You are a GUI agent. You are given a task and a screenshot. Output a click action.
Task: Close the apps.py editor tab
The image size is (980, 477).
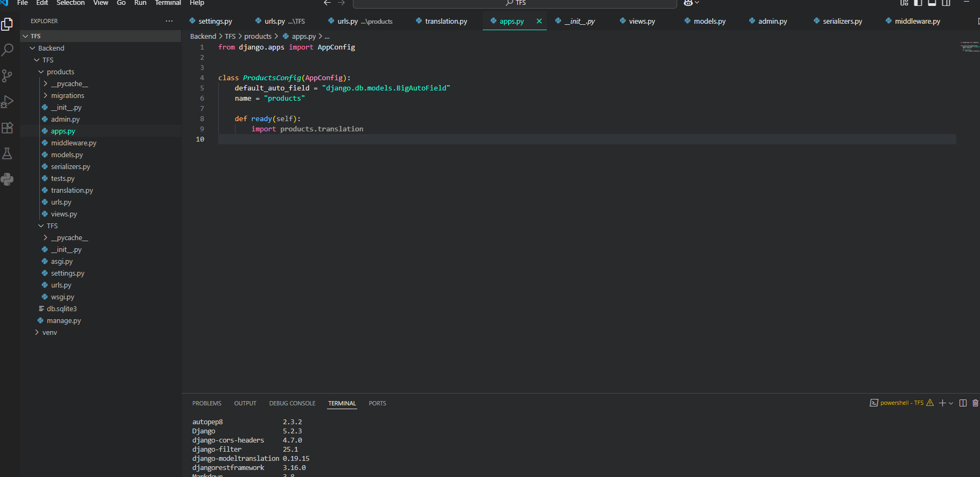[x=539, y=21]
